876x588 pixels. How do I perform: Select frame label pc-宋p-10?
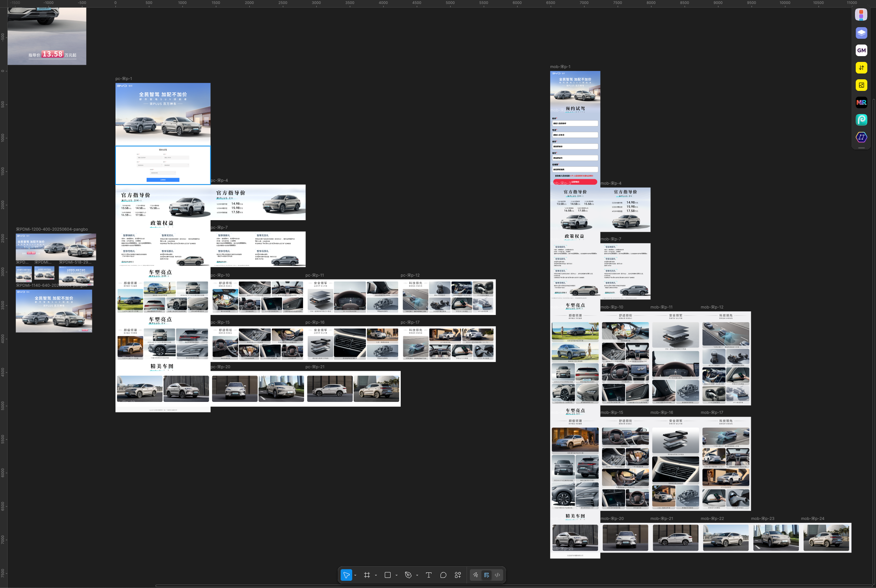click(220, 275)
